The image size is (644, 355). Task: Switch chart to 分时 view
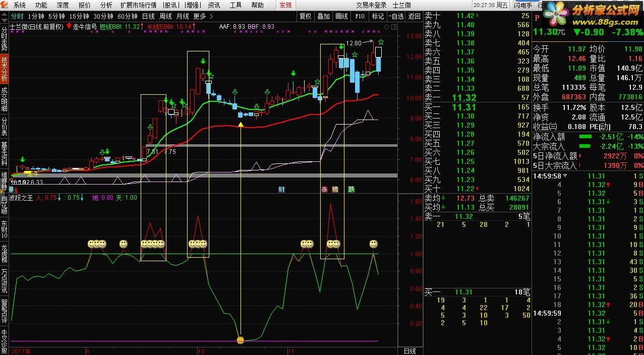[x=17, y=16]
